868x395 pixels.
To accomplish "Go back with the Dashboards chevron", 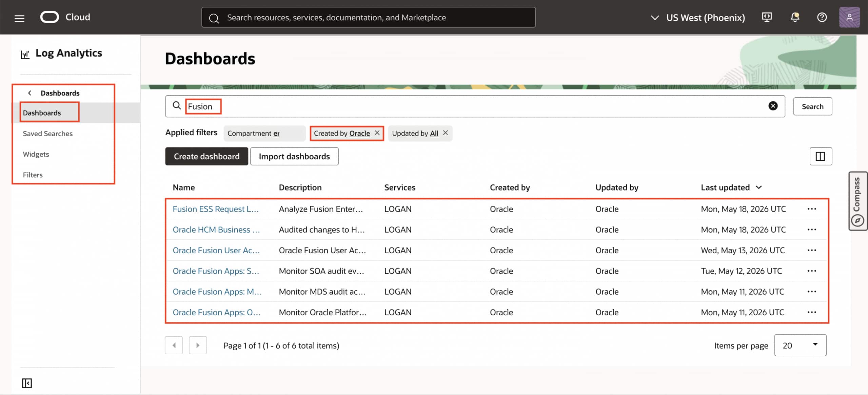I will 30,93.
